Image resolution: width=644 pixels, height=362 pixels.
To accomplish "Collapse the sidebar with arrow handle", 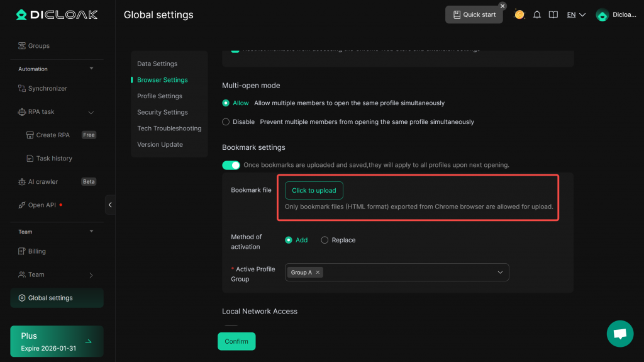I will coord(110,205).
